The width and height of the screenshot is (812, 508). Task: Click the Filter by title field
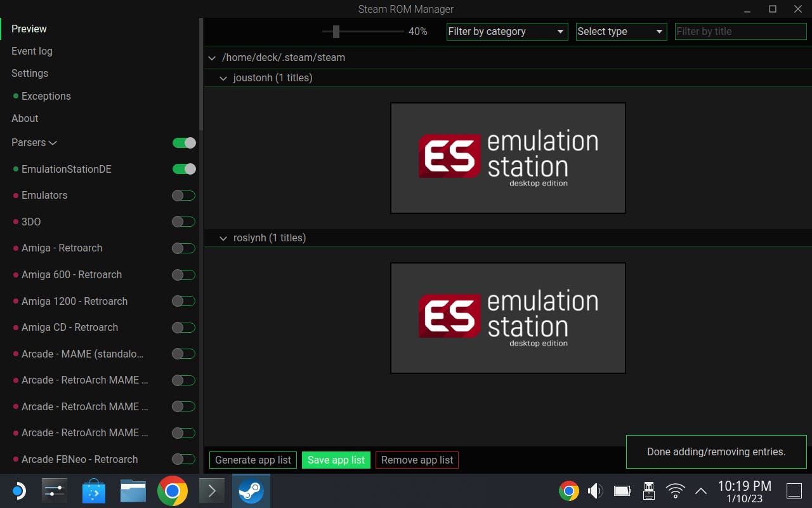(x=741, y=31)
